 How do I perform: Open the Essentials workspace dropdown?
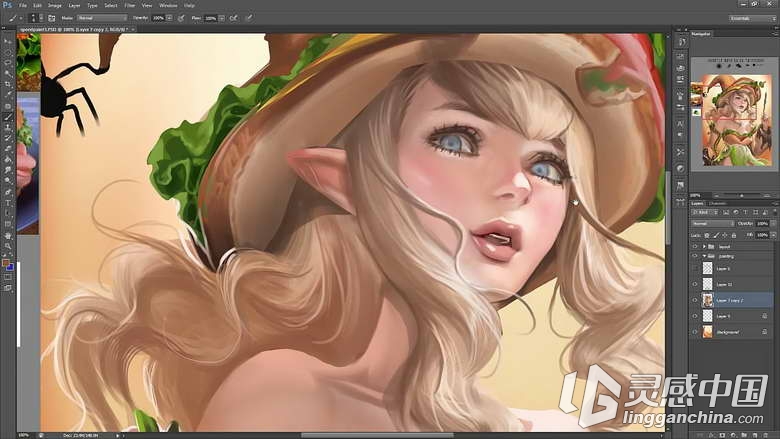(x=752, y=18)
